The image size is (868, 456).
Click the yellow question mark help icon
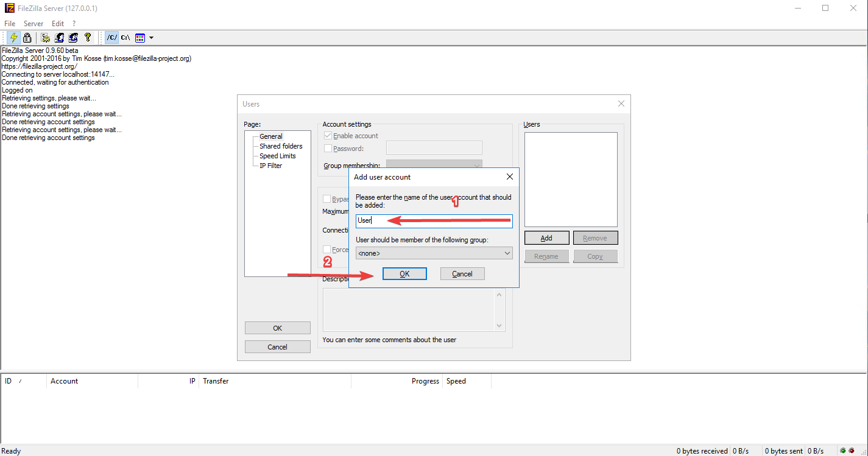(x=88, y=38)
